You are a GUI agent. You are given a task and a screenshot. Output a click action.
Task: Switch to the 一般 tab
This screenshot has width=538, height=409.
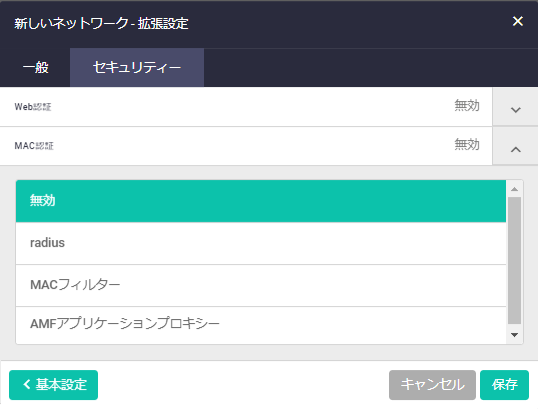(35, 67)
